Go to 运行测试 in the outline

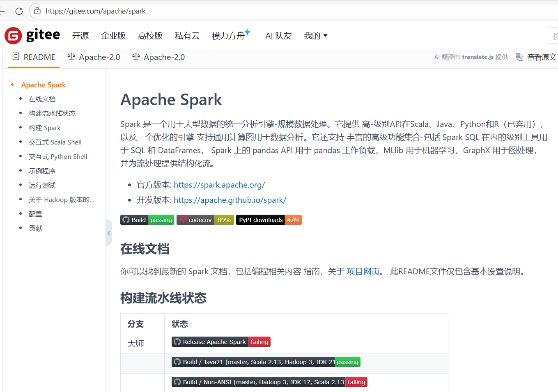tap(42, 185)
